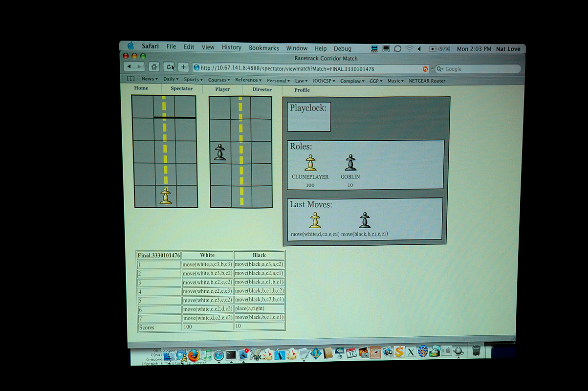Click the add bookmark plus button

[x=183, y=67]
